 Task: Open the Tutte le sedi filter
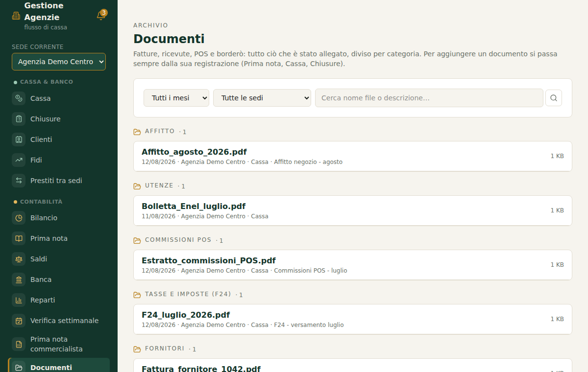point(262,98)
